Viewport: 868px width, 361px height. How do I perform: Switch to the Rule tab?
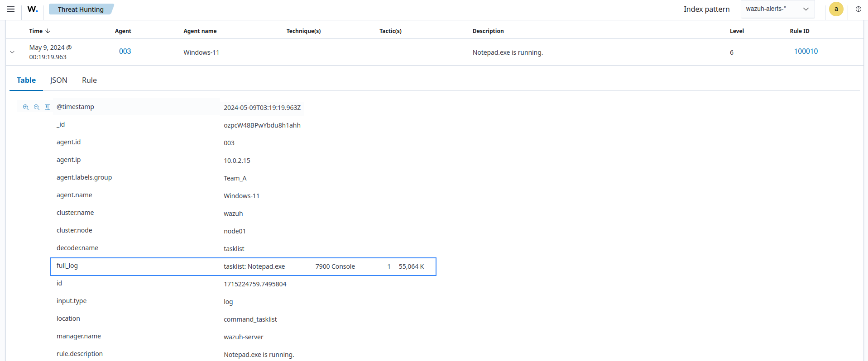click(x=89, y=80)
